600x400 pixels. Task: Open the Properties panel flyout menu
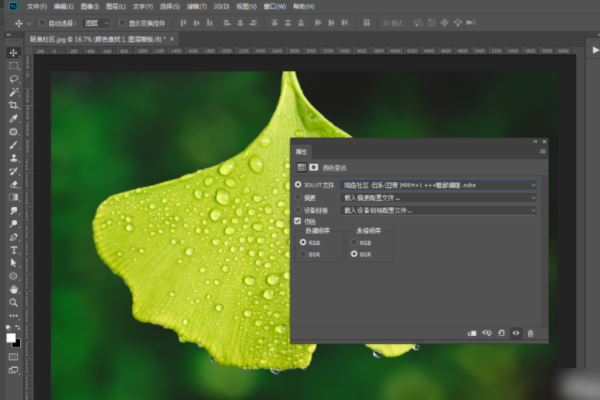[x=543, y=152]
